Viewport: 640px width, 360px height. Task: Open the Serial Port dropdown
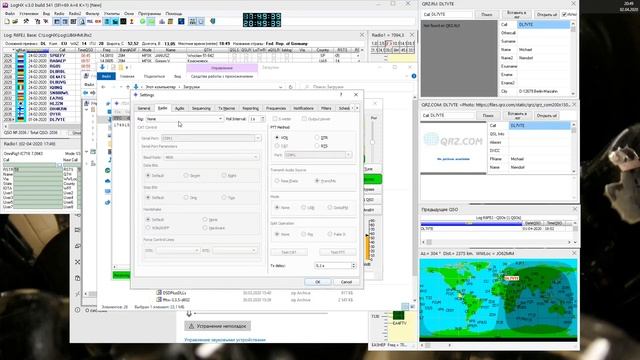click(211, 138)
